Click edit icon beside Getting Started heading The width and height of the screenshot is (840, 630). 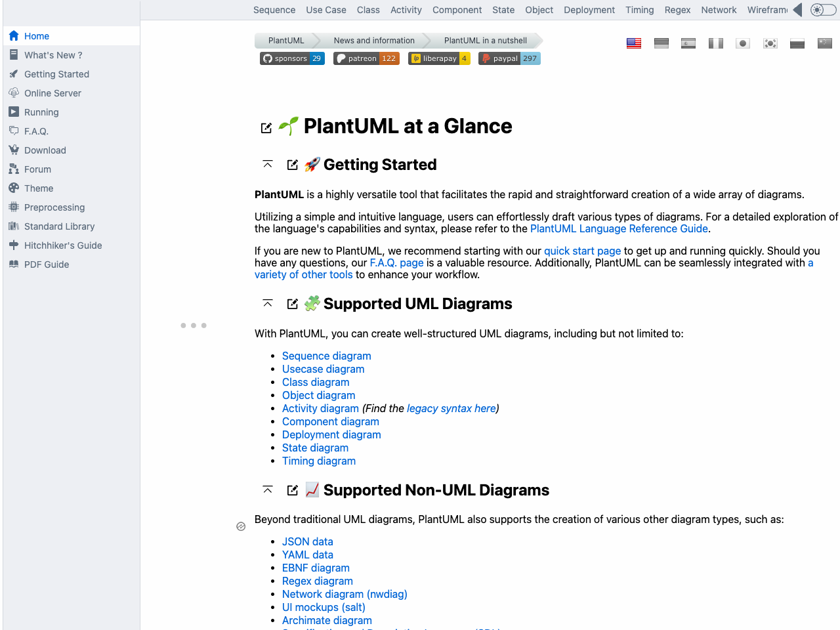pos(293,165)
